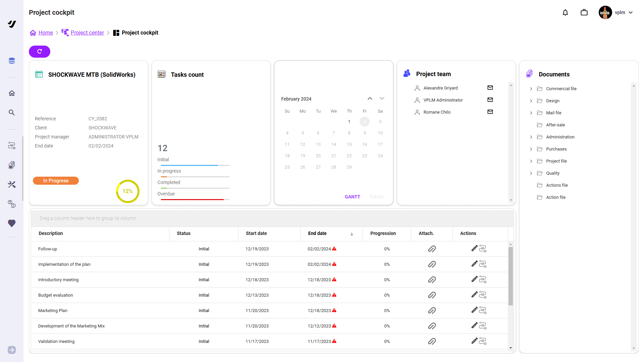This screenshot has width=644, height=362.
Task: Expand the Quality folder tree node
Action: coord(531,173)
